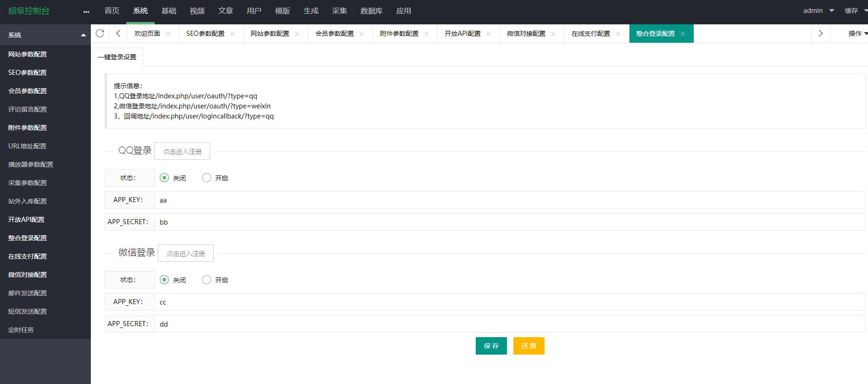Switch to the 在线支付配置 tab
868x384 pixels.
590,34
